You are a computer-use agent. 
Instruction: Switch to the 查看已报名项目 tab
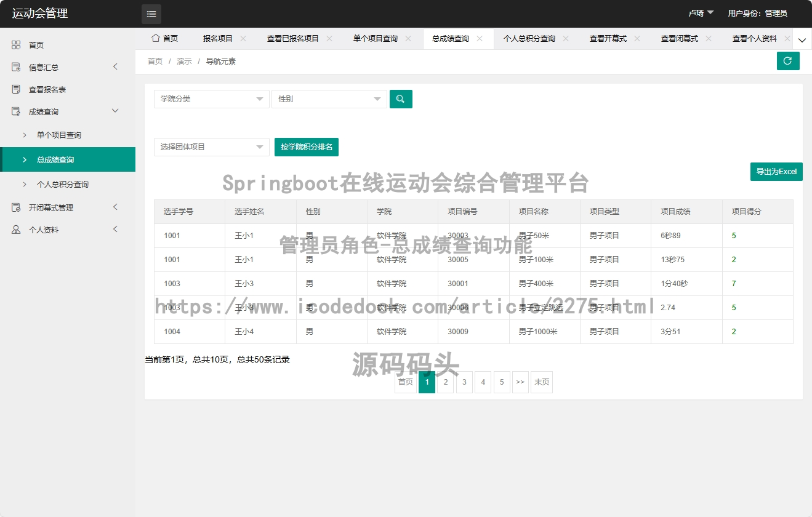(293, 38)
